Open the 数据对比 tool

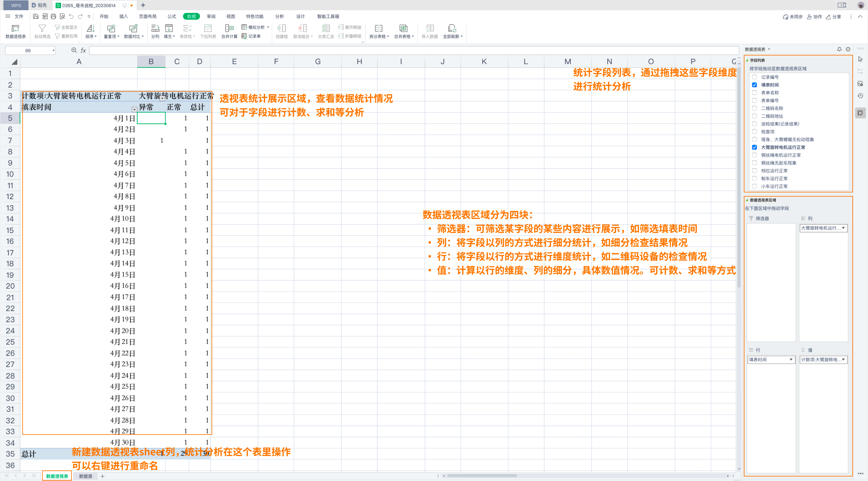click(x=134, y=31)
